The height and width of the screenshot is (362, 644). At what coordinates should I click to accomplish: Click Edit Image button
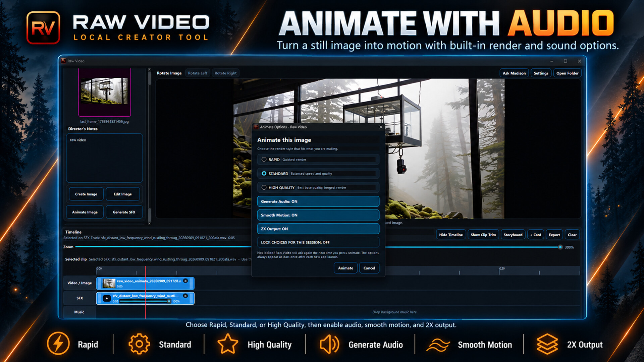123,194
